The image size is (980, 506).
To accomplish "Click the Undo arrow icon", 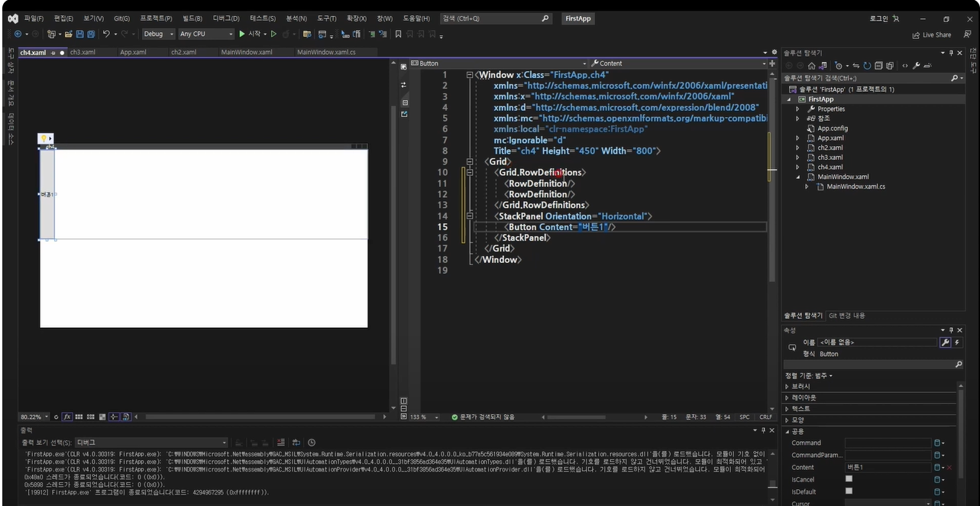I will click(x=106, y=34).
